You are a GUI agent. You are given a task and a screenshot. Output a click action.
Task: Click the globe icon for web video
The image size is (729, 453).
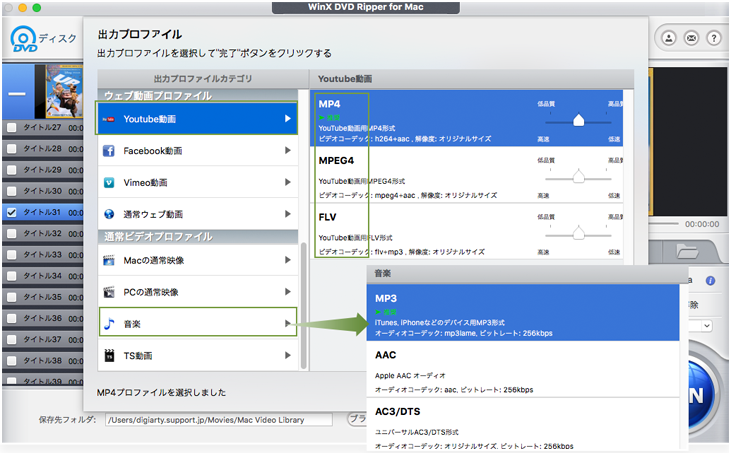tap(109, 214)
